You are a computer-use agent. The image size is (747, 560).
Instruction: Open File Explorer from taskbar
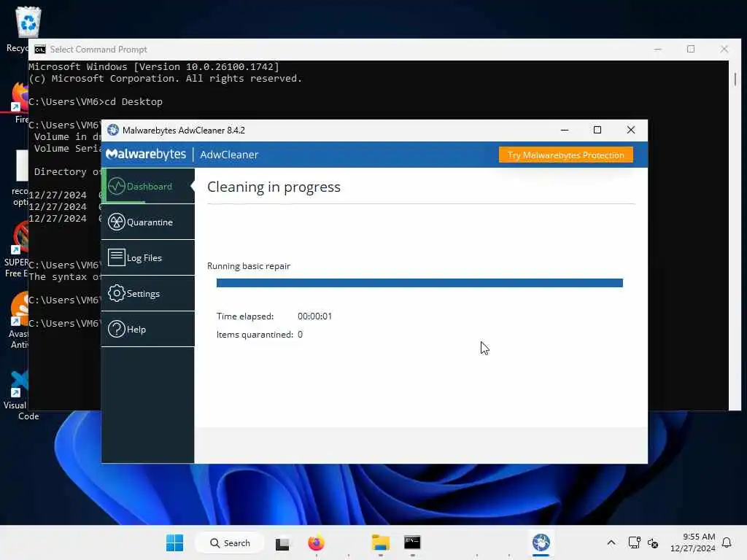(x=381, y=542)
